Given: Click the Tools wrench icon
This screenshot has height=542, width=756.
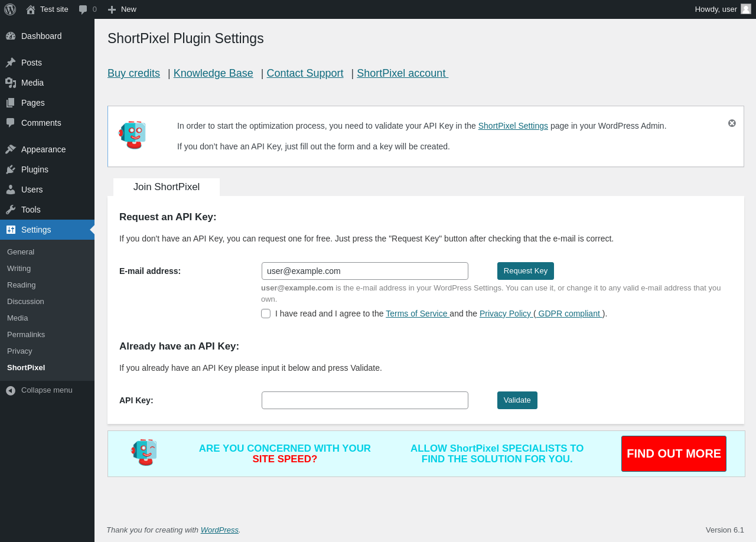Looking at the screenshot, I should click(x=11, y=210).
